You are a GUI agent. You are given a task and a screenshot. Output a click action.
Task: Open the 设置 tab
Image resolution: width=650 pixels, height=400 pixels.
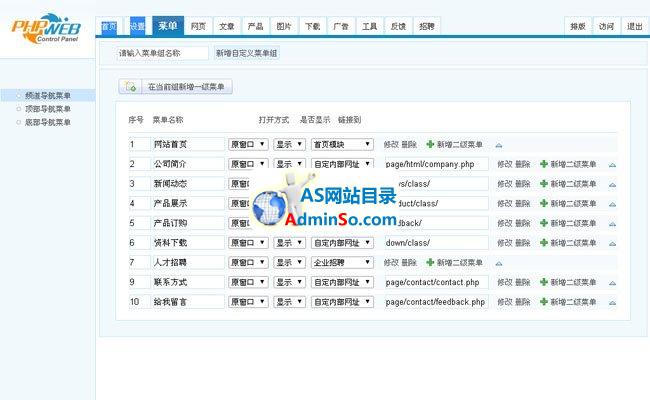138,27
